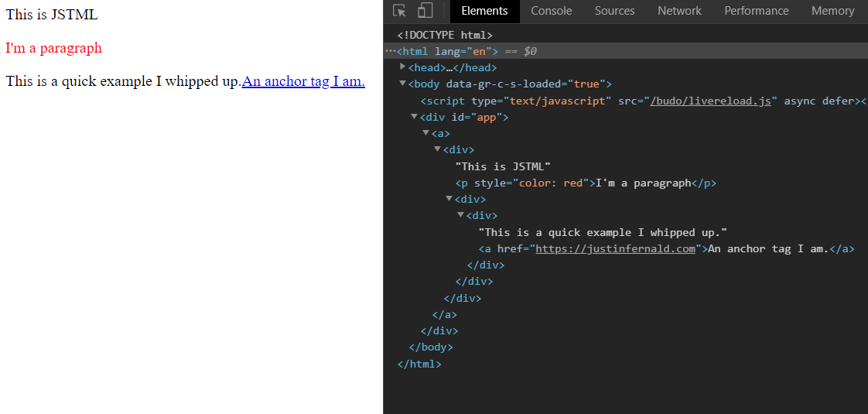Click the red "I'm a paragraph" text on page
Viewport: 868px width, 414px height.
[x=53, y=48]
